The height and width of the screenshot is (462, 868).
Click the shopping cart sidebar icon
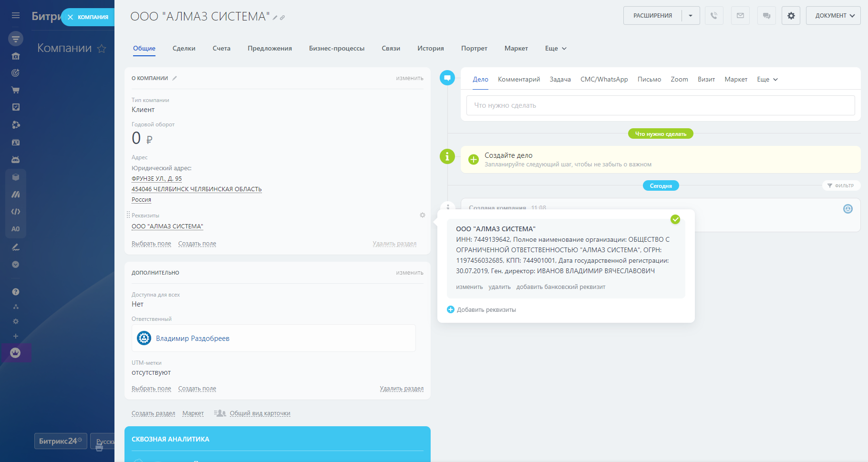coord(16,90)
